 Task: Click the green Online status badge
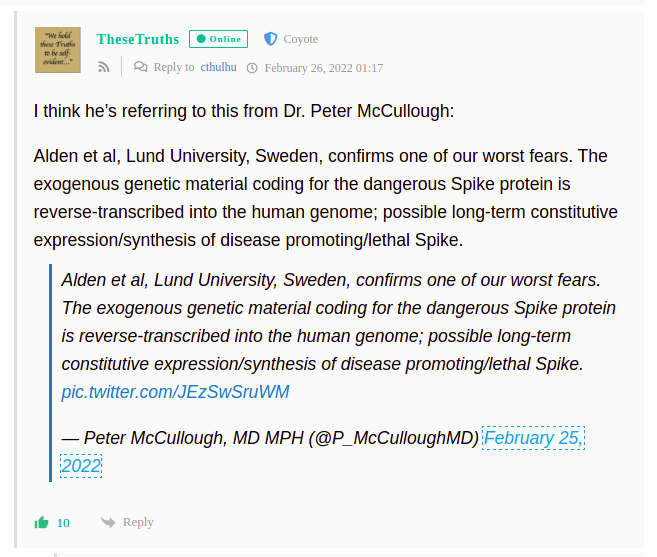(x=218, y=39)
